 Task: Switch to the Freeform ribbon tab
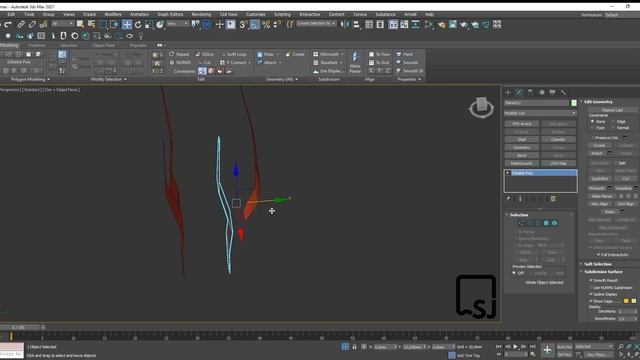click(x=37, y=45)
